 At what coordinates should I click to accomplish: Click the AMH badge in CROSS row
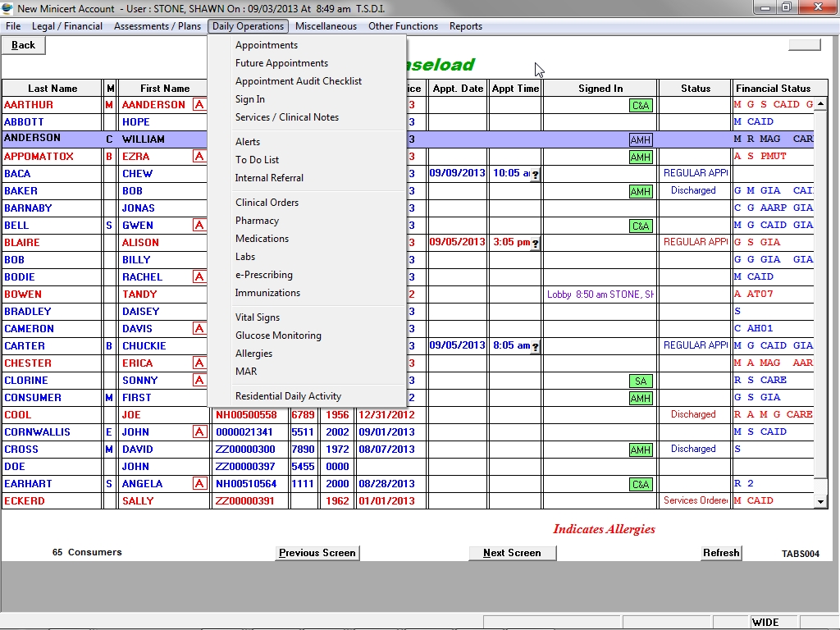[641, 450]
